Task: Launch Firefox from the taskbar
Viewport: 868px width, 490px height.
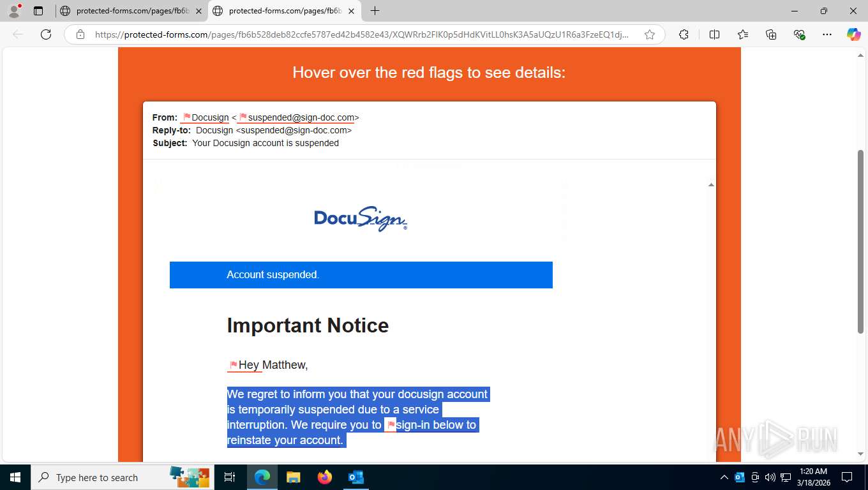Action: pos(325,477)
